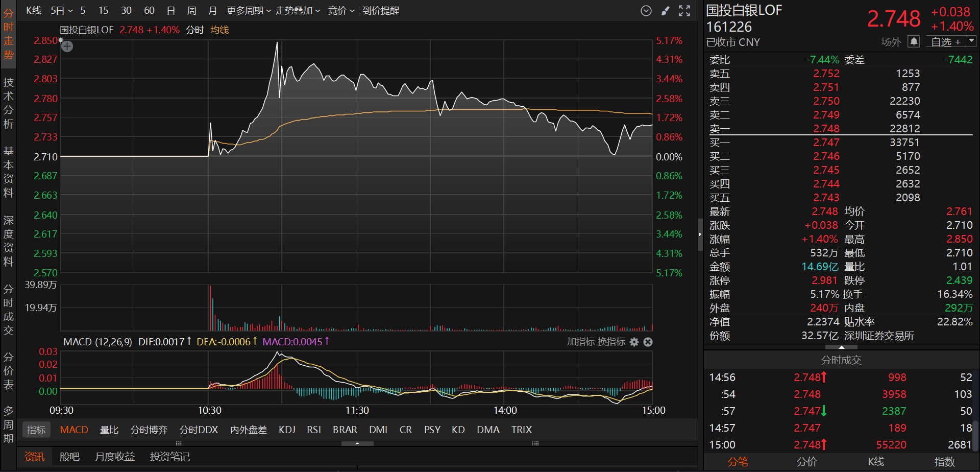Screen dimensions: 980x472
Task: Switch to the KDJ indicator tab
Action: (287, 430)
